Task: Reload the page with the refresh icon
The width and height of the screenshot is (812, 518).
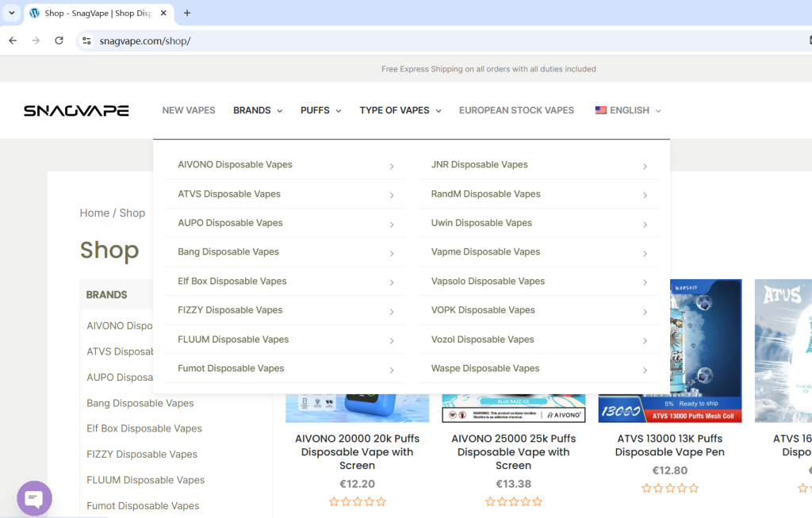Action: pyautogui.click(x=59, y=40)
